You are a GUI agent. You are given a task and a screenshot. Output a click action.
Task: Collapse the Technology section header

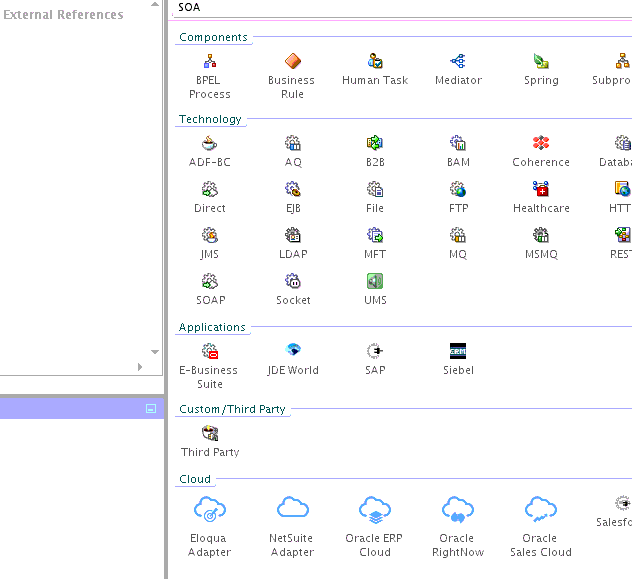210,119
